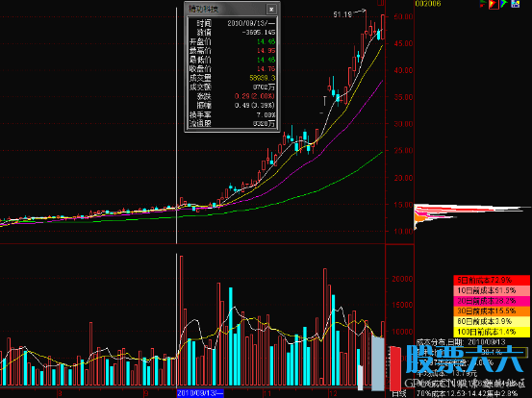Open the settings panel icon at top right
Image resolution: width=532 pixels, height=398 pixels.
coord(516,4)
